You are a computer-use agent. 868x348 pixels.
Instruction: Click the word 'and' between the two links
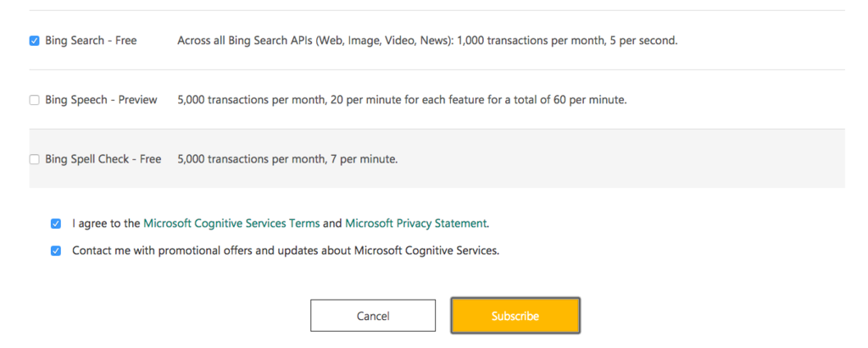tap(332, 224)
